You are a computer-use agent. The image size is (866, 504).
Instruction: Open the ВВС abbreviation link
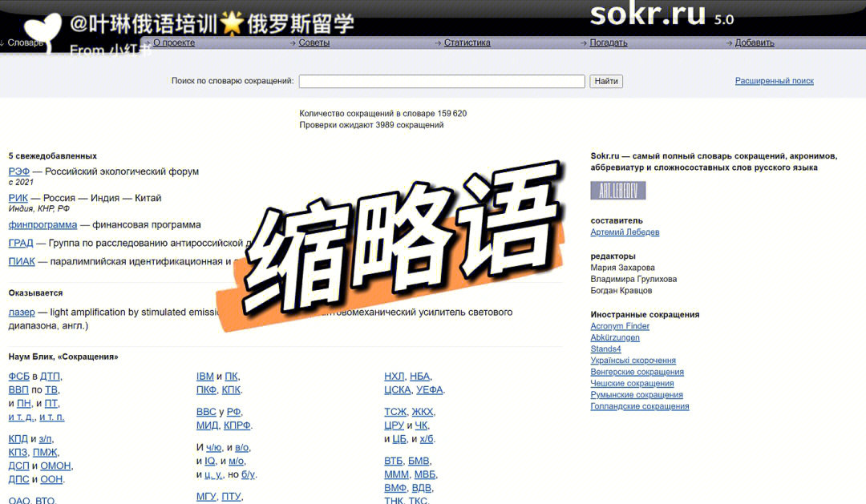coord(206,412)
